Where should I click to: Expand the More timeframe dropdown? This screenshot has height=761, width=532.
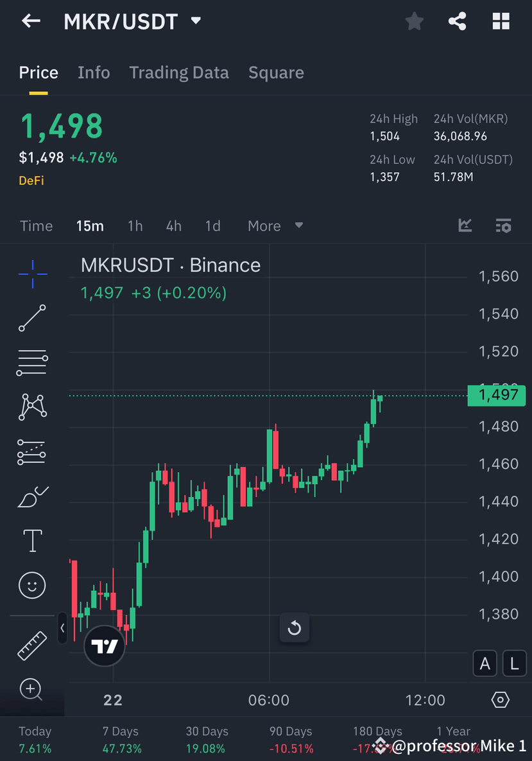click(x=275, y=225)
